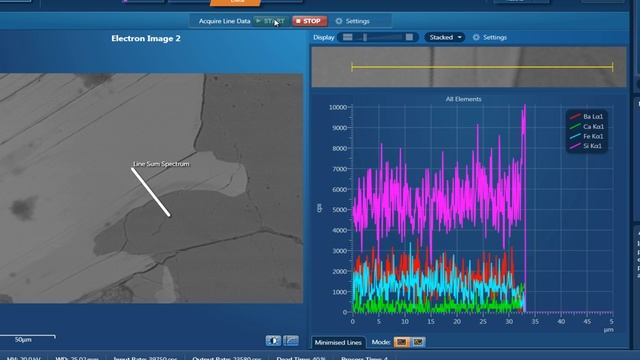
Task: Adjust the Display size slider handle
Action: (365, 38)
